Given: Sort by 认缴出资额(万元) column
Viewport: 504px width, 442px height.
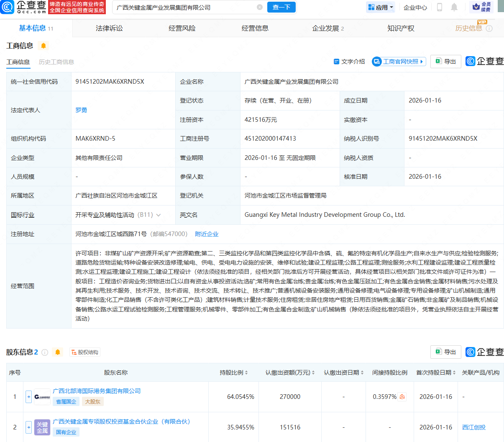Looking at the screenshot, I should [313, 373].
